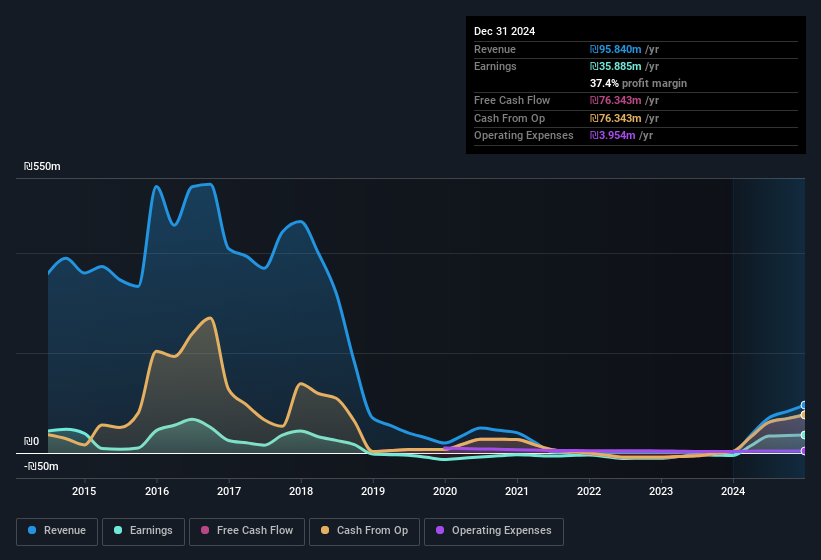This screenshot has width=821, height=560.
Task: Click the ₪3.954m operating expenses value
Action: (613, 135)
